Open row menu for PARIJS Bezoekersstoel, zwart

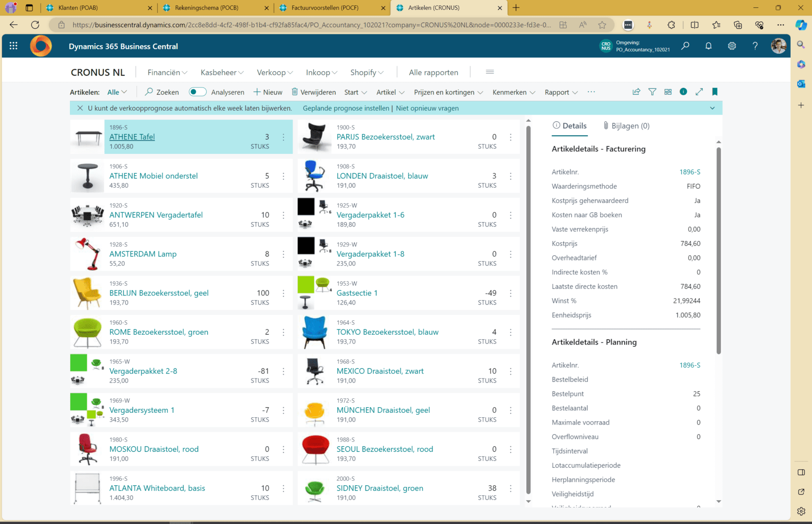pos(511,137)
